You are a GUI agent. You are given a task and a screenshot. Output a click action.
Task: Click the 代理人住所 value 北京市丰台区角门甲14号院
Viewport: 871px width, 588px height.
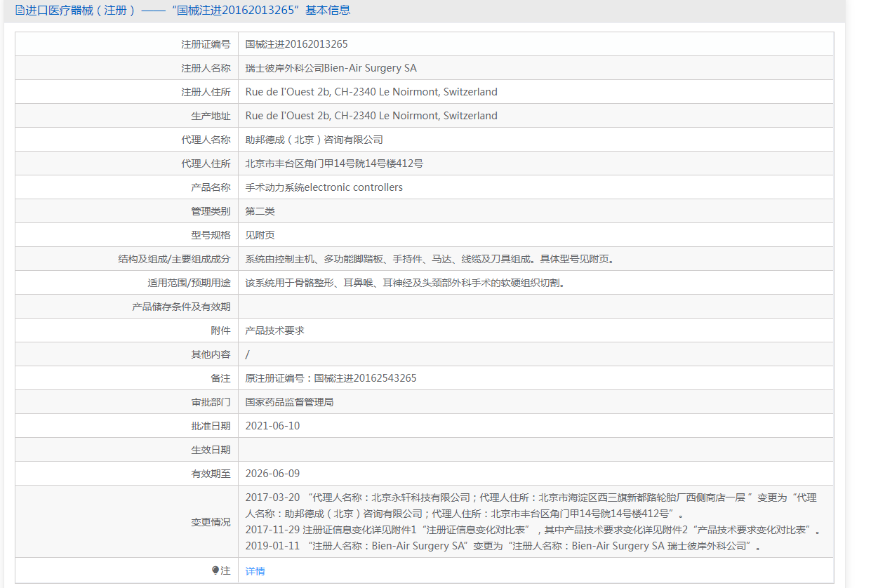click(x=333, y=163)
